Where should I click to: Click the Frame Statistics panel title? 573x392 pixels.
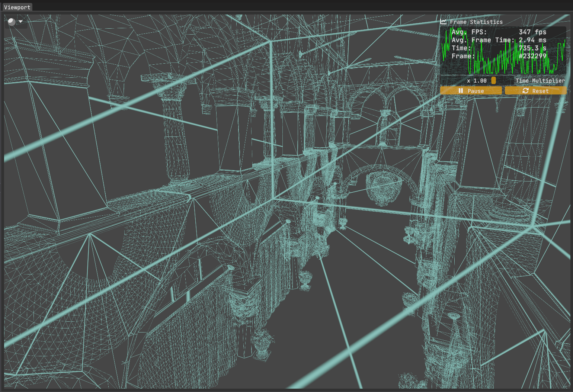tap(476, 22)
